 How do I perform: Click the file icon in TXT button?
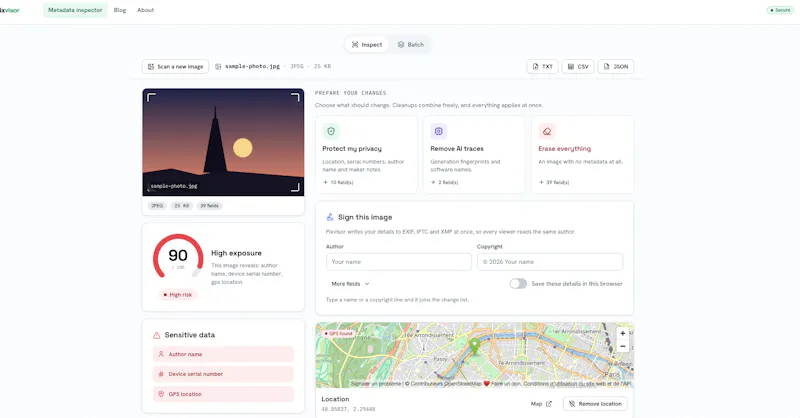click(x=535, y=66)
